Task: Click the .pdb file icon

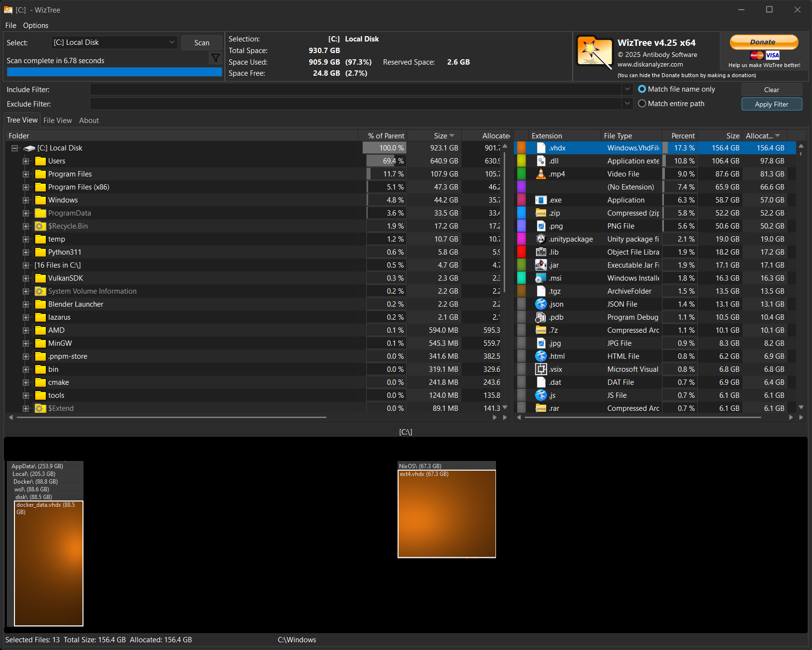Action: pos(541,317)
